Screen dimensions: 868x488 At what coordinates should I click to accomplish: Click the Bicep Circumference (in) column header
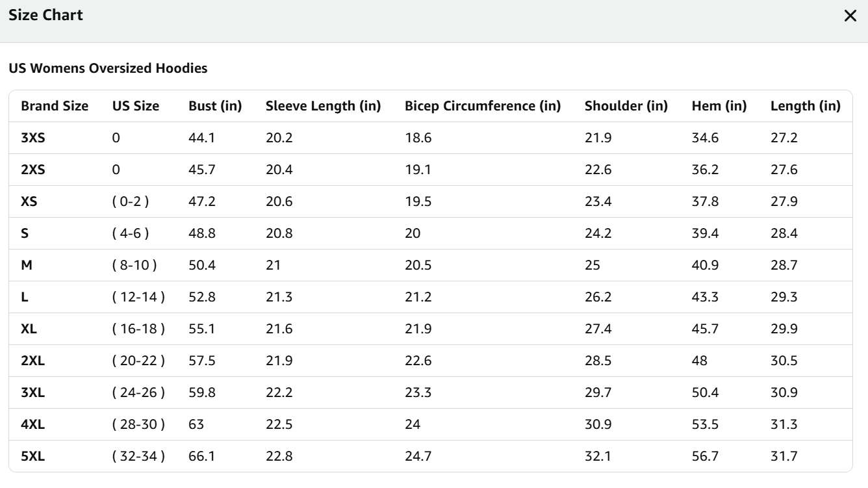(482, 106)
